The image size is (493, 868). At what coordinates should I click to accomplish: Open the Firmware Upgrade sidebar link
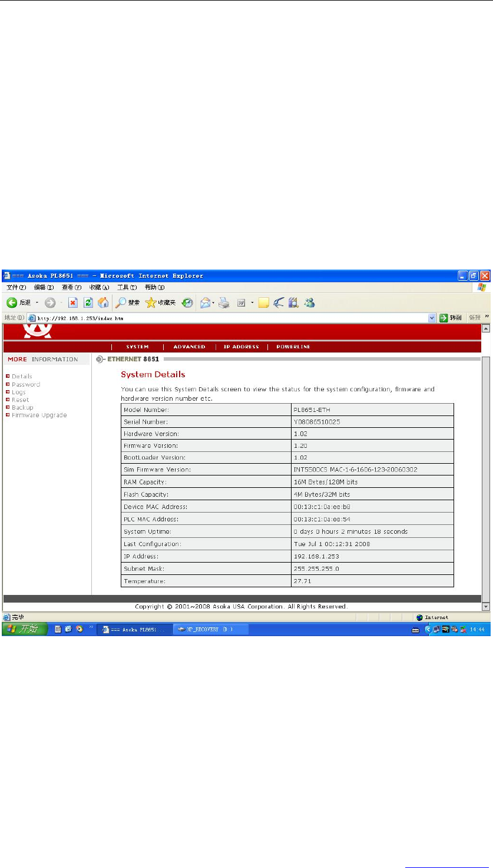[x=39, y=415]
